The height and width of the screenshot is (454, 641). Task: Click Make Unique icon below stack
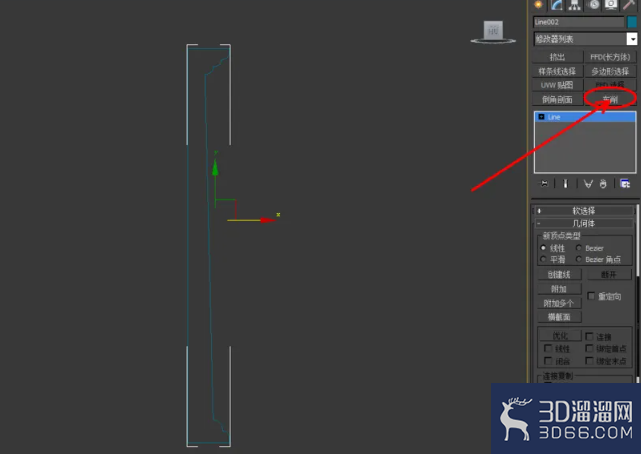click(x=588, y=184)
